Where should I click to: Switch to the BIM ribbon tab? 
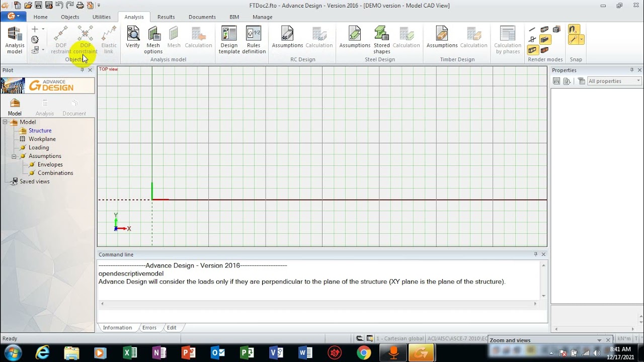[x=234, y=17]
